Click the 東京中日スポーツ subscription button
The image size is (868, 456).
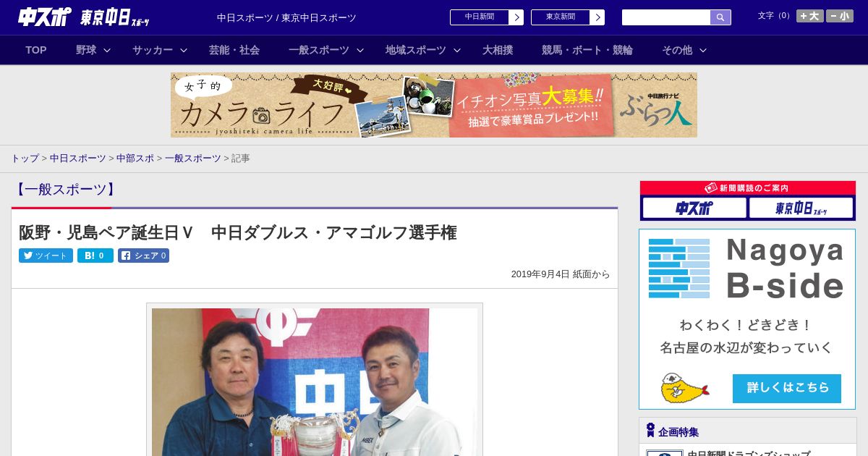(801, 208)
